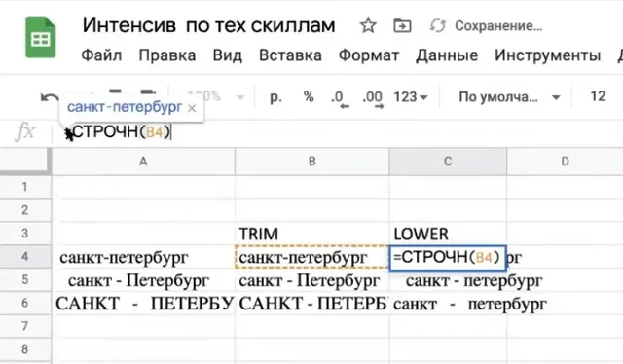Open the Правка menu

(x=167, y=55)
